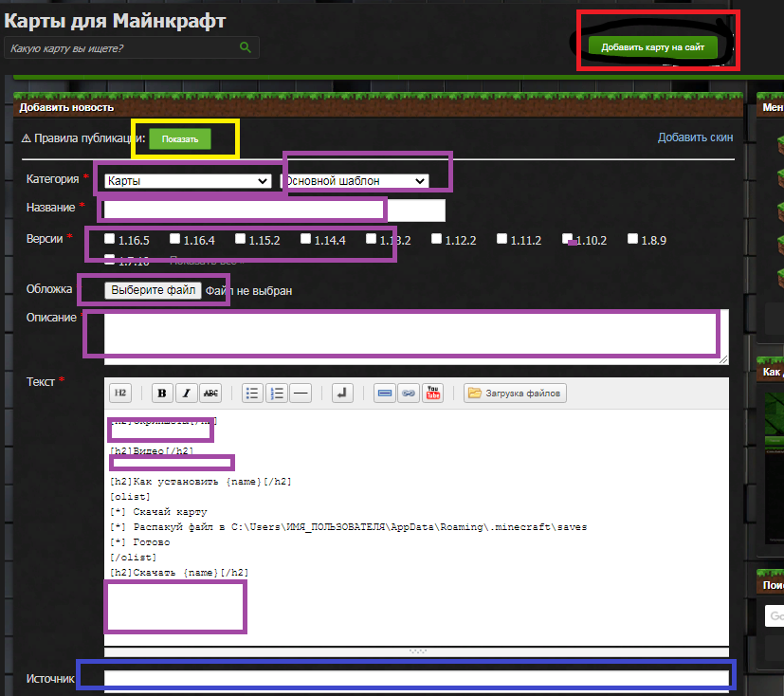Check the 1.15.2 version box
The image size is (784, 696).
[x=241, y=239]
